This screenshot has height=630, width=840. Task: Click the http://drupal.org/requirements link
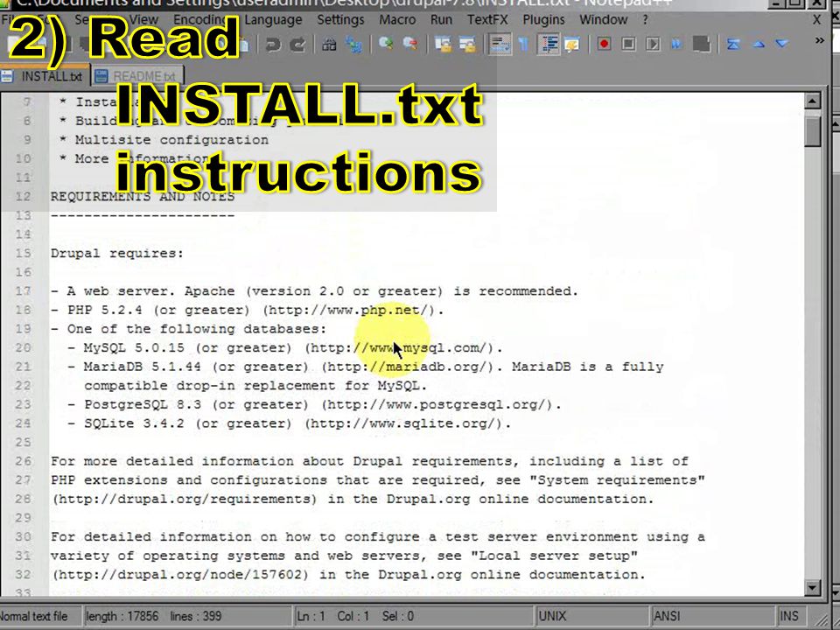point(185,499)
